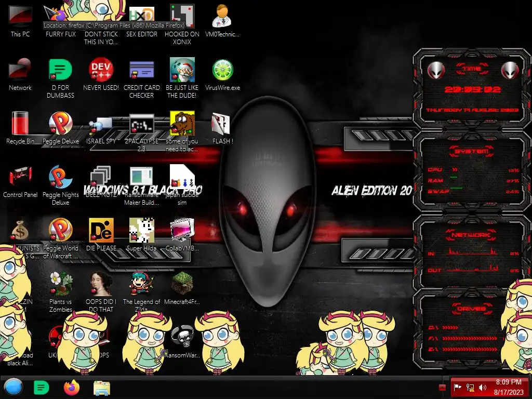Open the network tray icon
This screenshot has height=399, width=532.
470,387
